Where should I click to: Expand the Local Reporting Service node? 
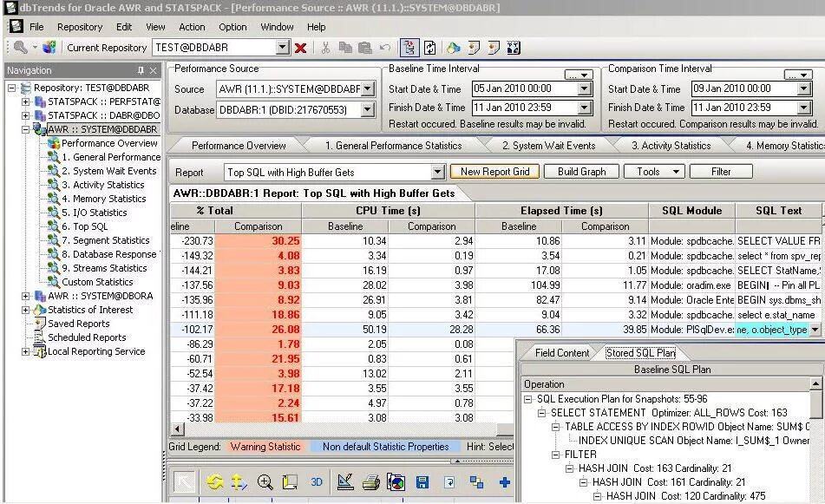(x=25, y=351)
